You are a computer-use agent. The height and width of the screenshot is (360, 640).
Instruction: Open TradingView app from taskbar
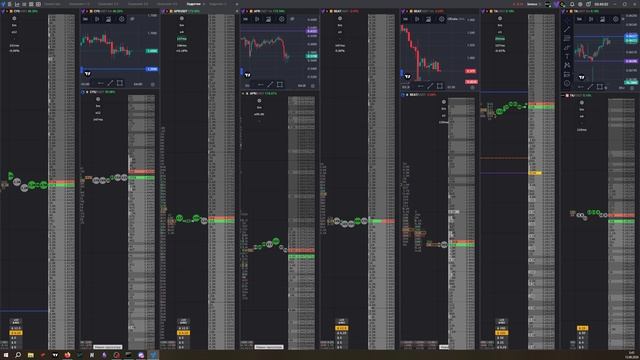coord(55,355)
